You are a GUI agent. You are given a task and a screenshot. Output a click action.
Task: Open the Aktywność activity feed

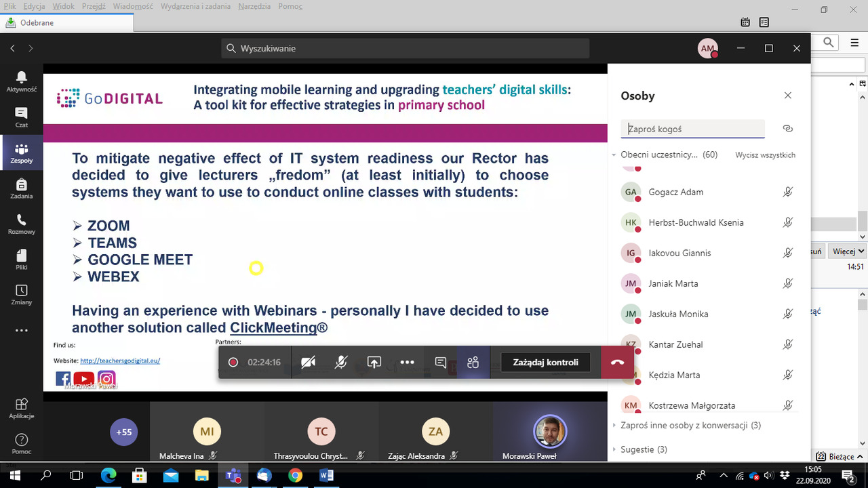22,81
